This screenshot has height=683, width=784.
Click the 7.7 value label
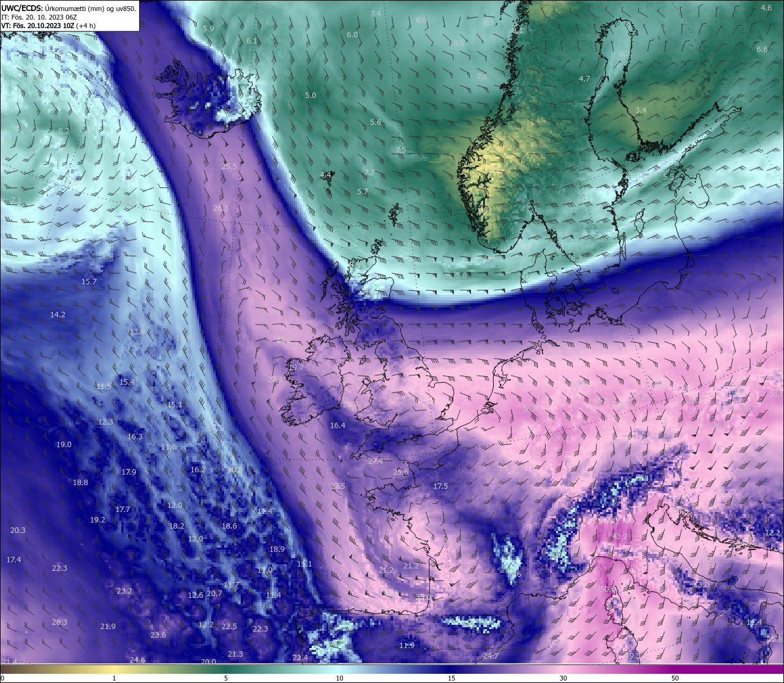[x=369, y=173]
